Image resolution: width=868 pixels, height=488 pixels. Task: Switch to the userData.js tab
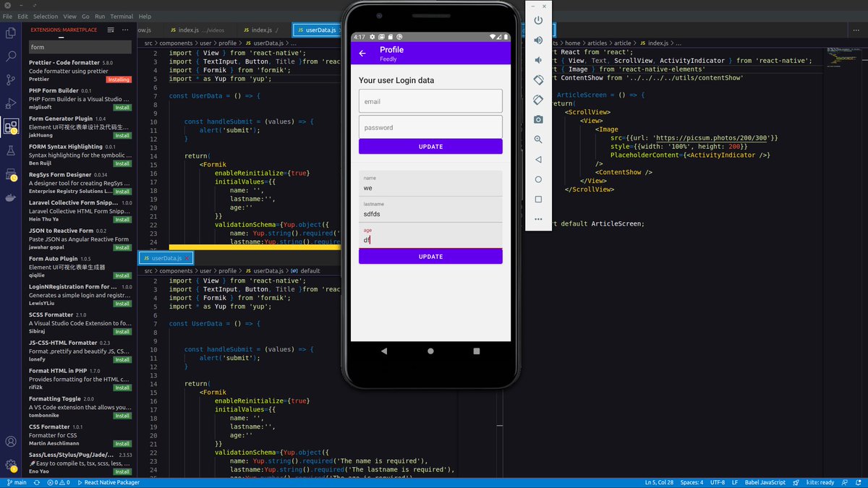tap(317, 30)
